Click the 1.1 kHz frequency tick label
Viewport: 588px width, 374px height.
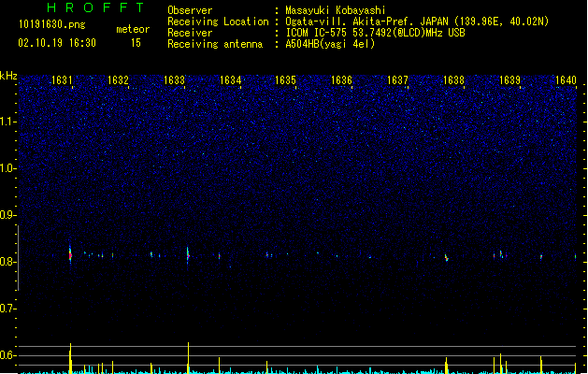click(x=7, y=122)
